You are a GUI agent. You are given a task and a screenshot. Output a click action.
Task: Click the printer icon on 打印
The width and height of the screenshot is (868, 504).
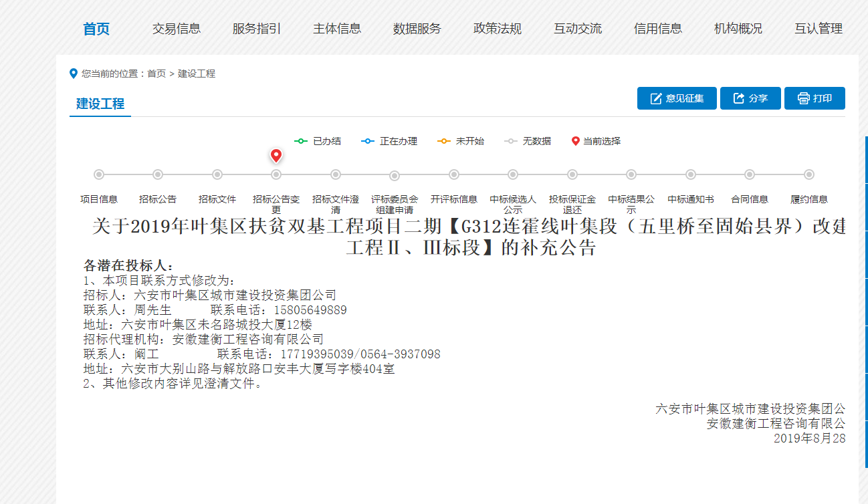pyautogui.click(x=803, y=98)
